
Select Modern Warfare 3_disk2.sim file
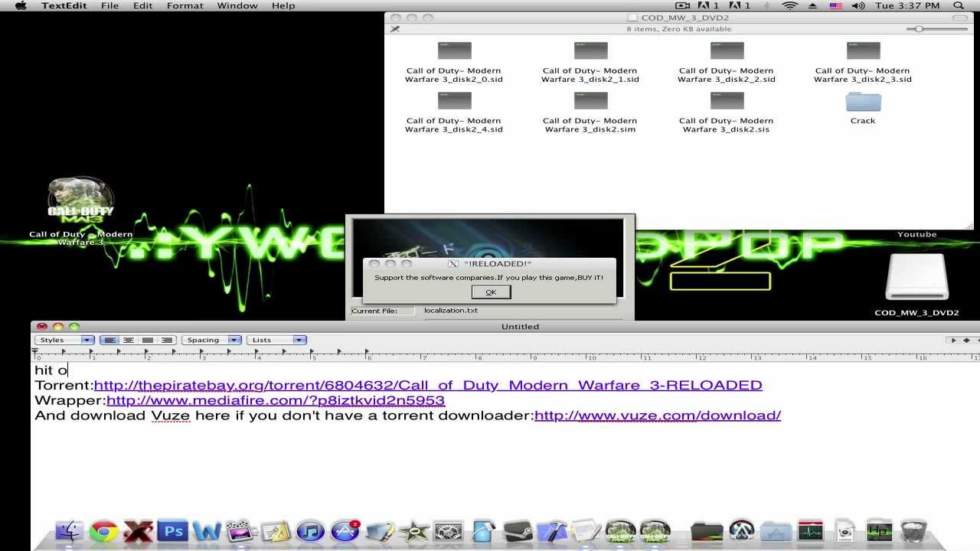(x=590, y=112)
